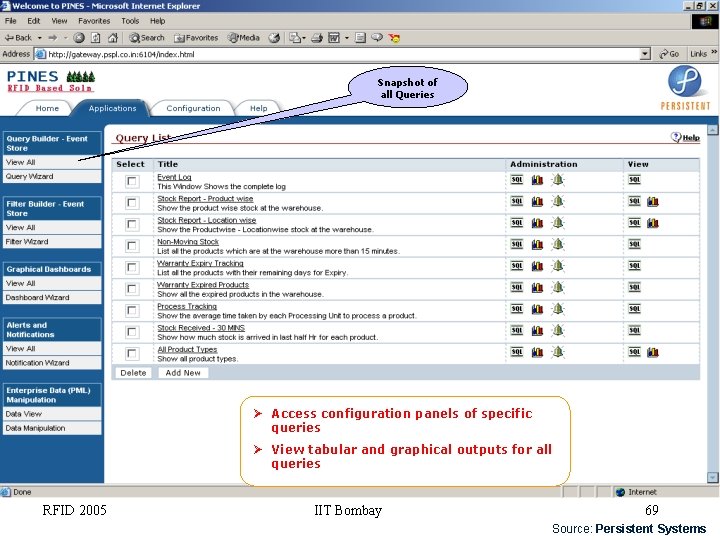Viewport: 720px width, 540px height.
Task: Open the Help tab
Action: (x=259, y=108)
